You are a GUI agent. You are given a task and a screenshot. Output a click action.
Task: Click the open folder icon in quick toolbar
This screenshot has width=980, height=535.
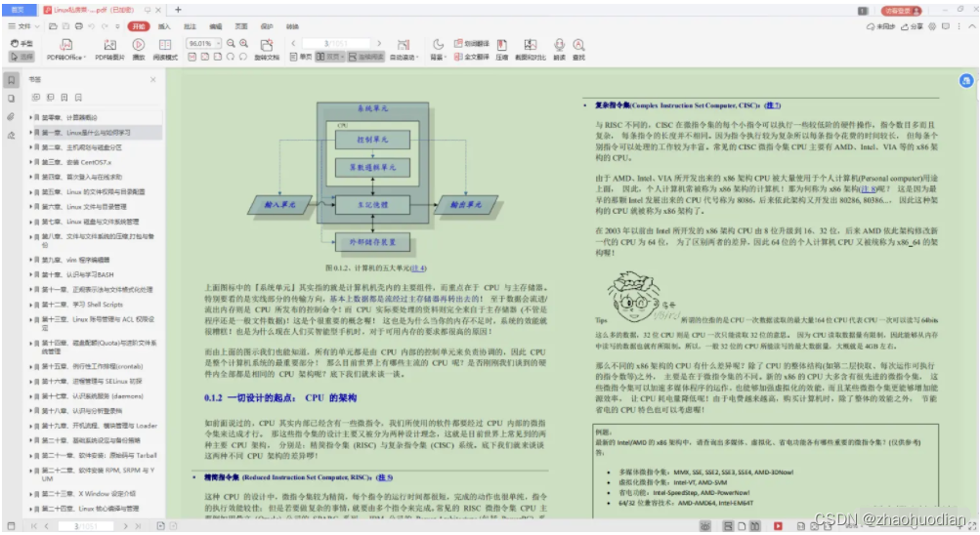pyautogui.click(x=53, y=26)
